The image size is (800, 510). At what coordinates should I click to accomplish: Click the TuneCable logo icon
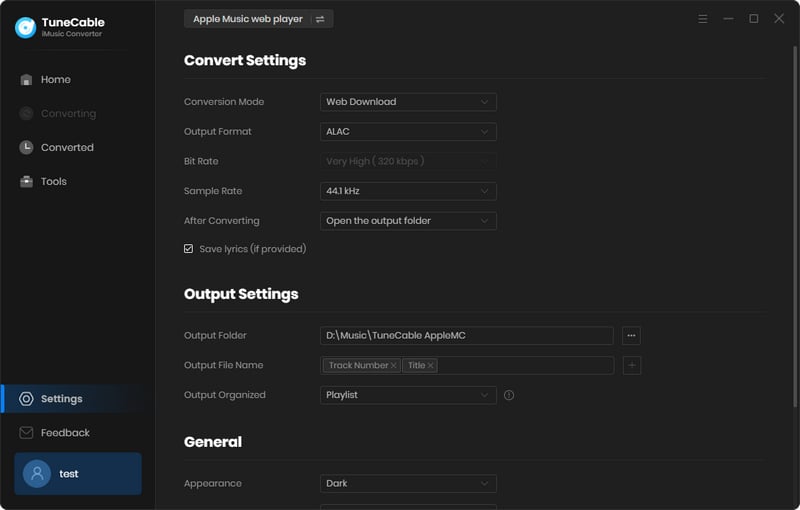coord(26,28)
